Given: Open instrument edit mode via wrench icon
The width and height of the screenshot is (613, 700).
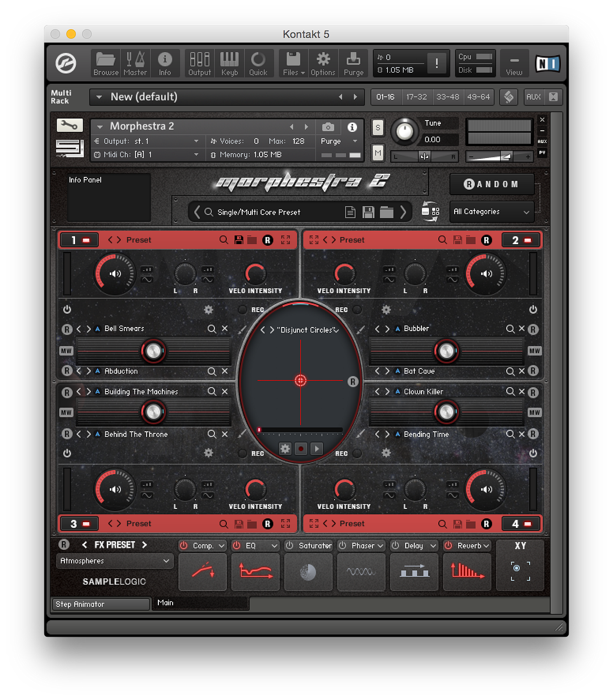Looking at the screenshot, I should 69,125.
